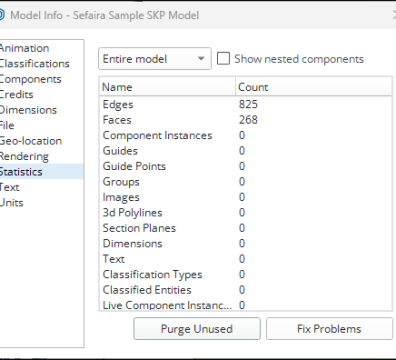
Task: Select the Guide Points row
Action: (245, 166)
